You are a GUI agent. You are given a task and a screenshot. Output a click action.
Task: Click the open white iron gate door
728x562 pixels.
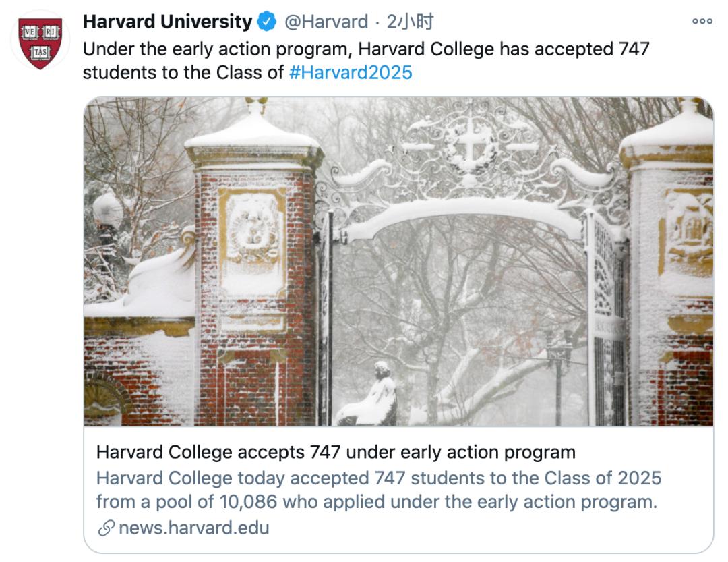tap(606, 317)
